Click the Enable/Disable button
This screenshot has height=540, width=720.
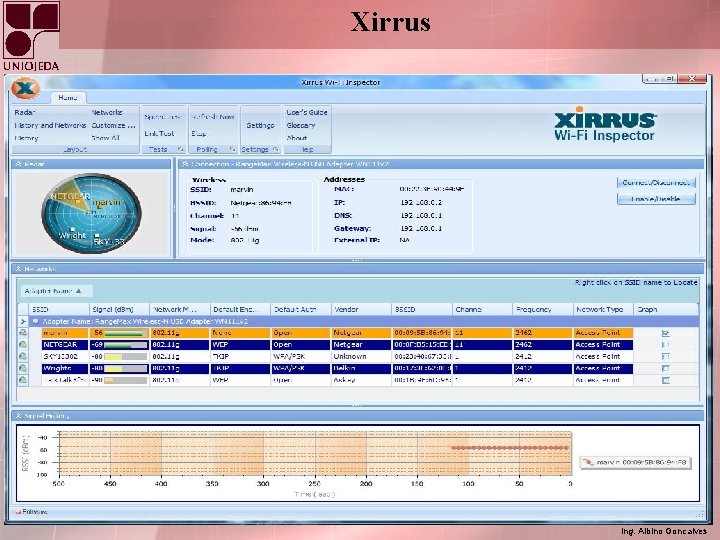pyautogui.click(x=656, y=199)
